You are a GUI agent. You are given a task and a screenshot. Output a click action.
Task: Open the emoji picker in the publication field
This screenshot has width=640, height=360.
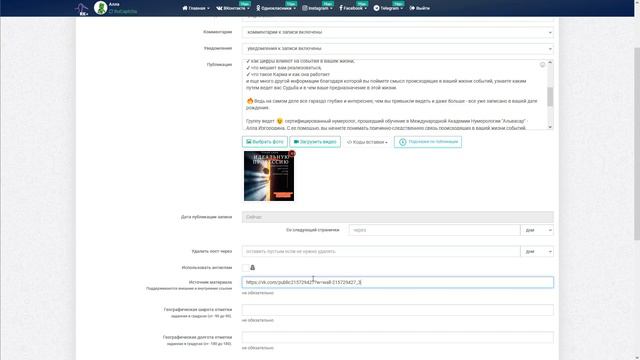542,64
